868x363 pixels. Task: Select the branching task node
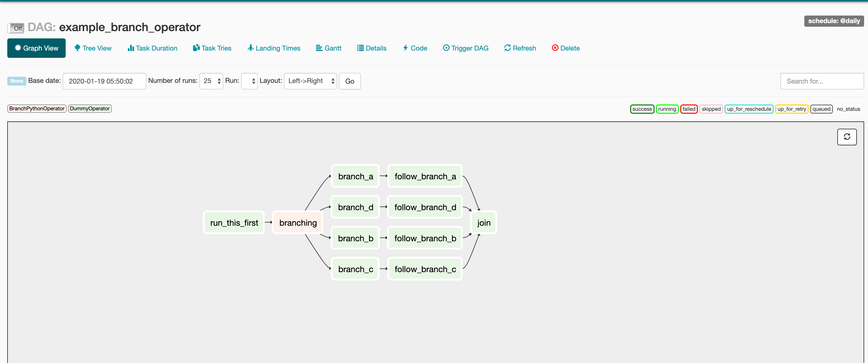298,223
